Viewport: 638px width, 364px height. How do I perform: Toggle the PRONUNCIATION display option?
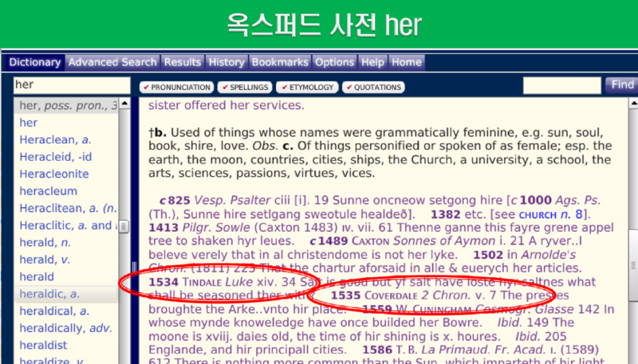[x=177, y=88]
